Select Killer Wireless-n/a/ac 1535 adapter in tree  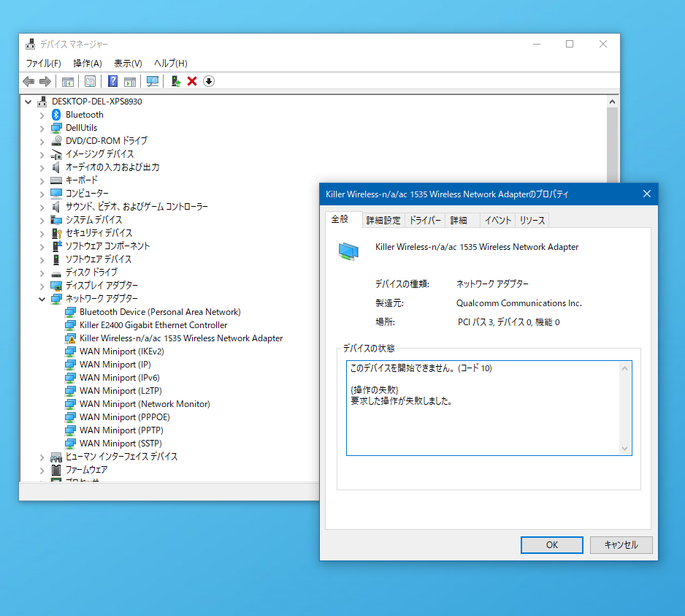181,338
